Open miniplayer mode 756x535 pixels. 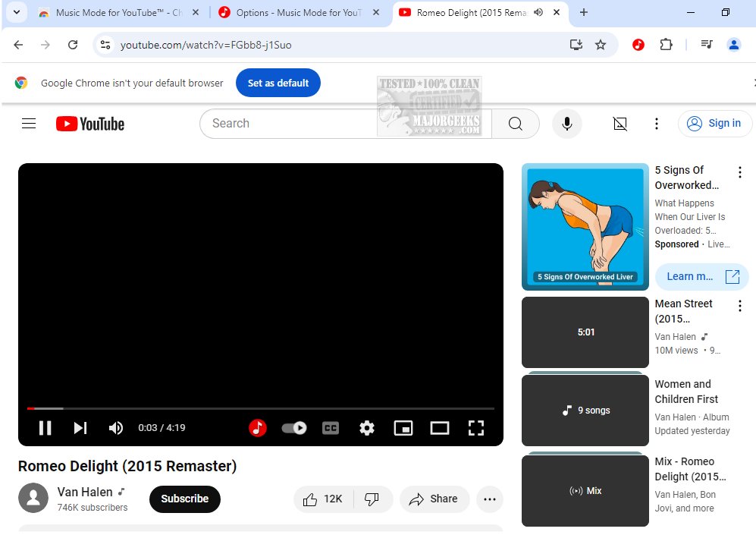(403, 428)
